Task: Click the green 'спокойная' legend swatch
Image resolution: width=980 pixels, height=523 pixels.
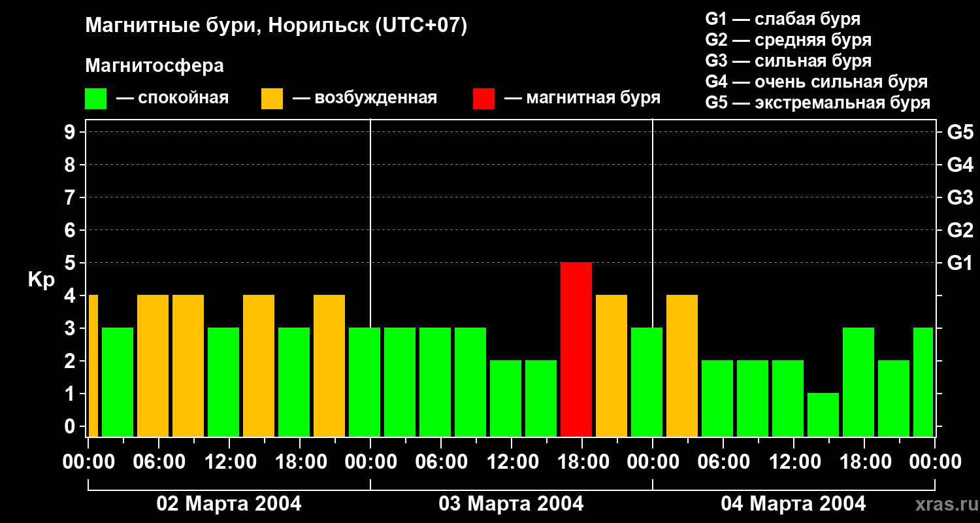Action: (x=95, y=99)
